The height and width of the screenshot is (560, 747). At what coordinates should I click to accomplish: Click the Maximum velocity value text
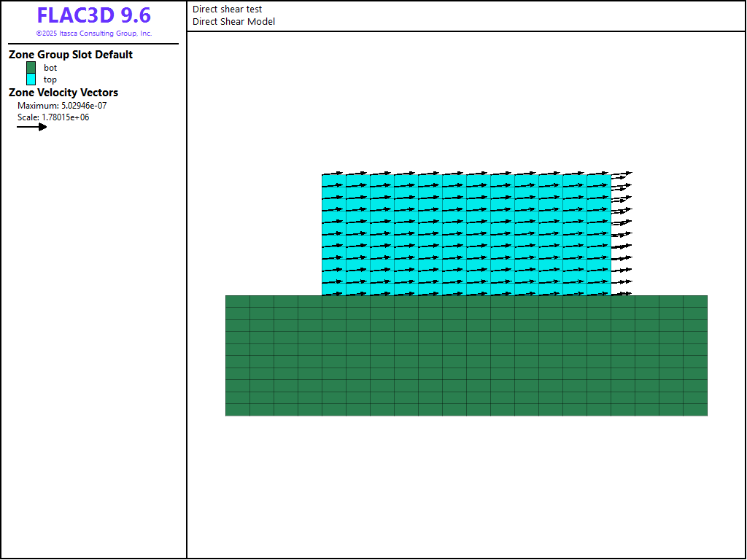(62, 106)
